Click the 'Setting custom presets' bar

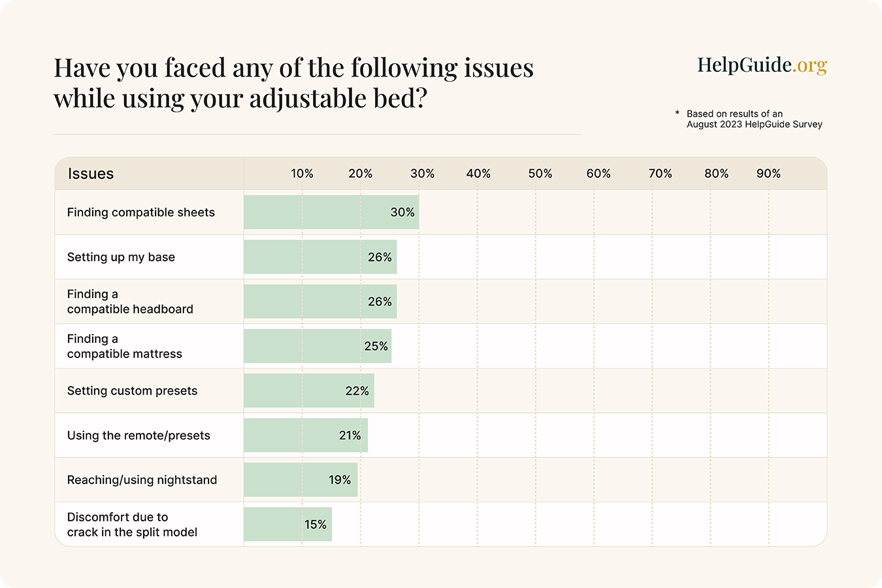click(x=308, y=391)
